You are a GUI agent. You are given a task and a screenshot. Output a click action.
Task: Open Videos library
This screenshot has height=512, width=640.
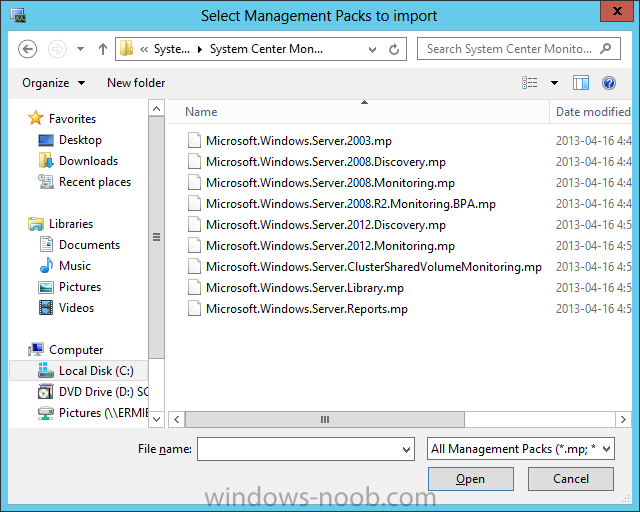[x=76, y=308]
